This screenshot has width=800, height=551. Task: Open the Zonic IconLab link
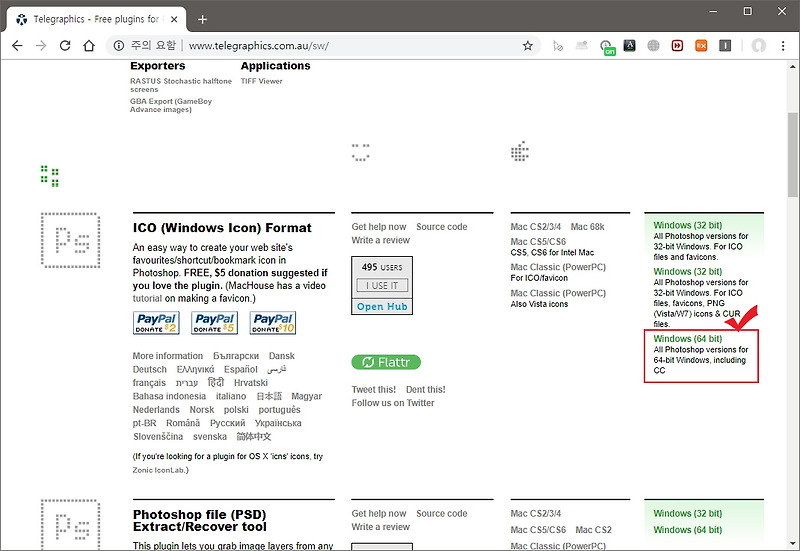click(160, 470)
